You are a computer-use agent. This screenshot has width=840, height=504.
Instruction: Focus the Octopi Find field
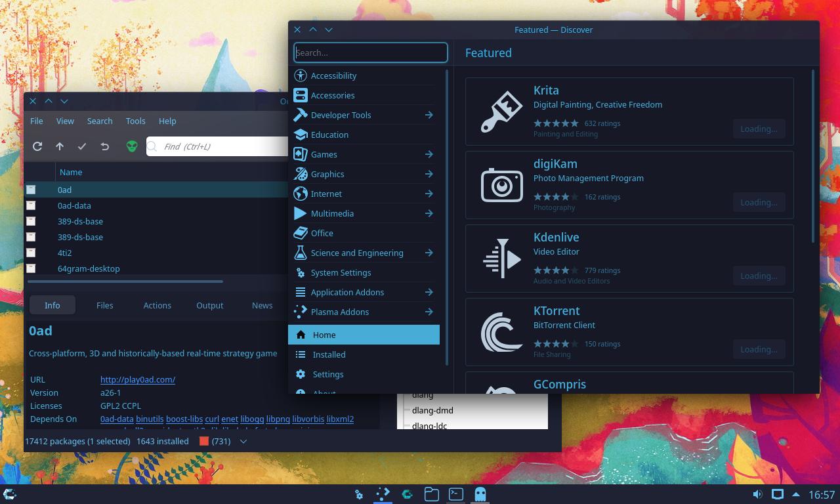point(218,146)
